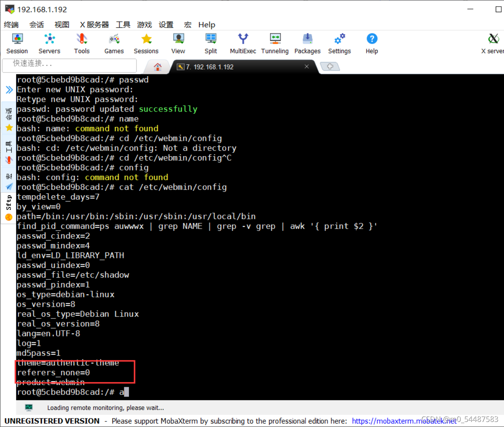The width and height of the screenshot is (504, 427).
Task: Expand the sidebar with double chevron
Action: point(9,90)
